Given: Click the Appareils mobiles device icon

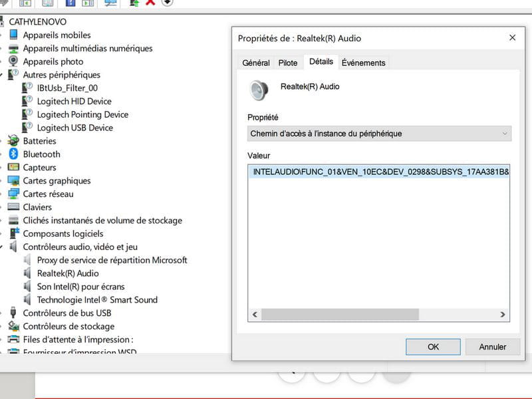Looking at the screenshot, I should coord(13,35).
